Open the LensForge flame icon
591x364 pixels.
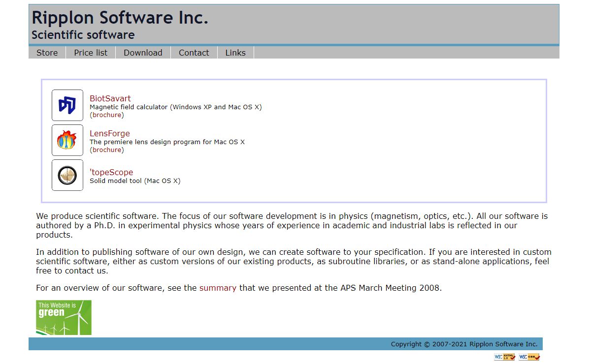coord(67,140)
